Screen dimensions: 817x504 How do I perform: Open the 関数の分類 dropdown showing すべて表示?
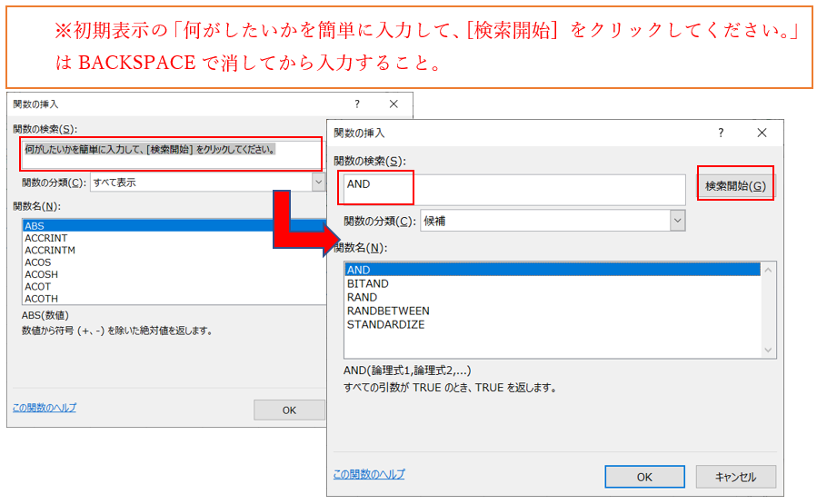coord(318,183)
